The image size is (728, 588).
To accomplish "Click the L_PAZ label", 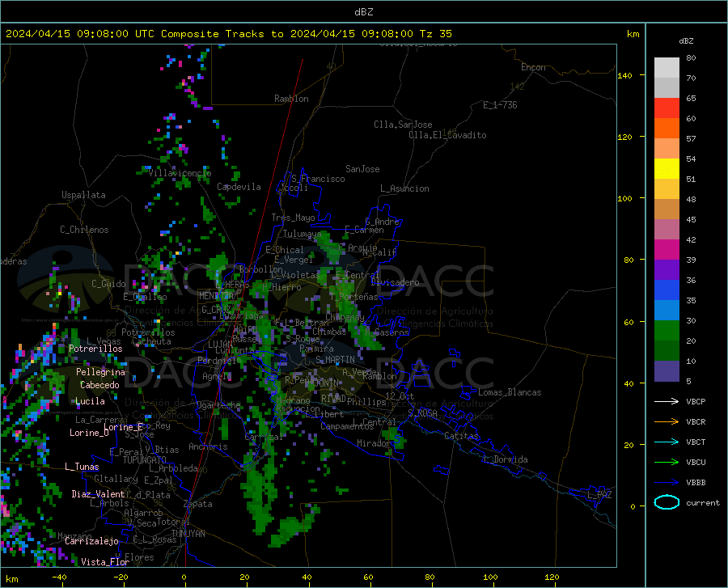I will pos(599,495).
